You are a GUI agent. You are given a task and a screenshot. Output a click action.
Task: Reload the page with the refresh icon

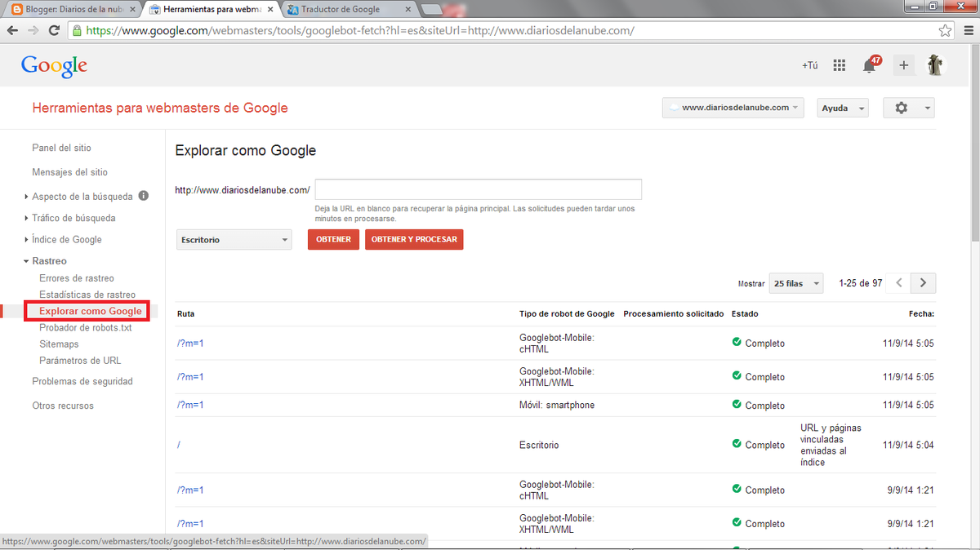(x=55, y=30)
